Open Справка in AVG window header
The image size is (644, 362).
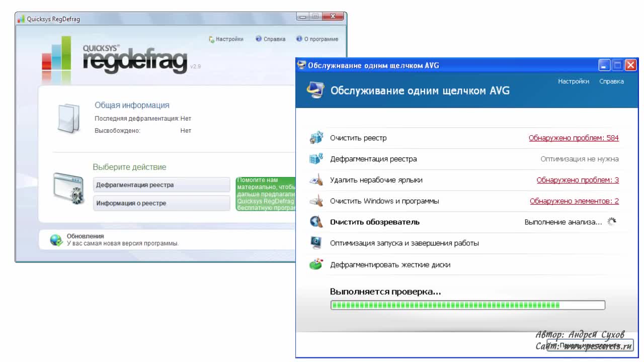611,81
